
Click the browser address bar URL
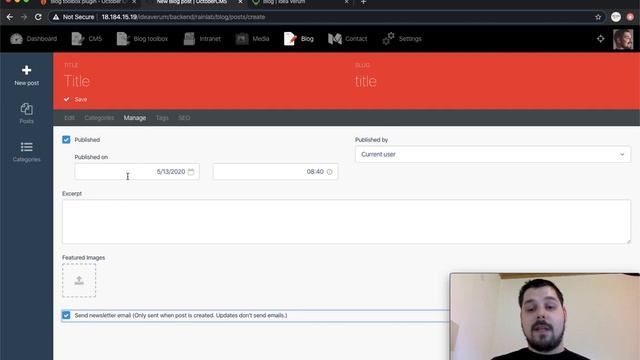coord(184,17)
